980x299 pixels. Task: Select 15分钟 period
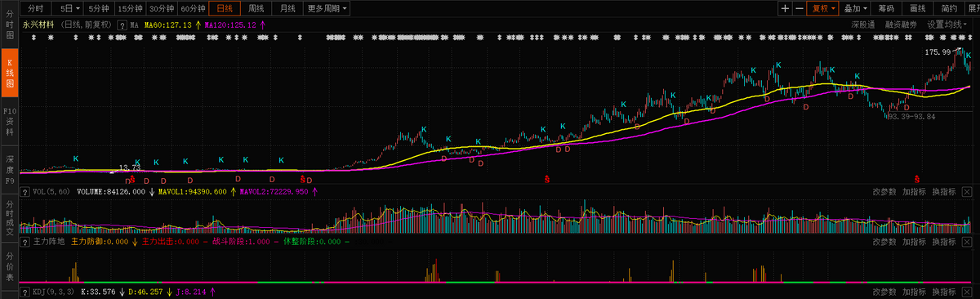pos(131,8)
